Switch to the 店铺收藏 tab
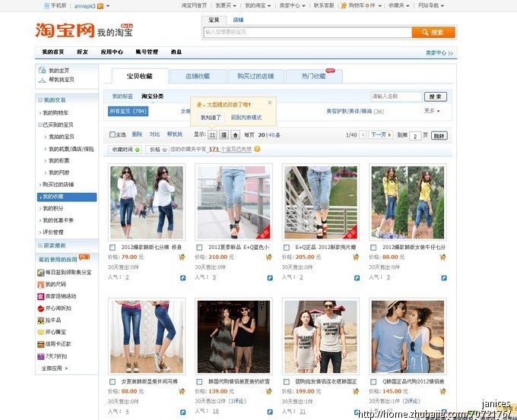Image resolution: width=517 pixels, height=420 pixels. pos(198,76)
